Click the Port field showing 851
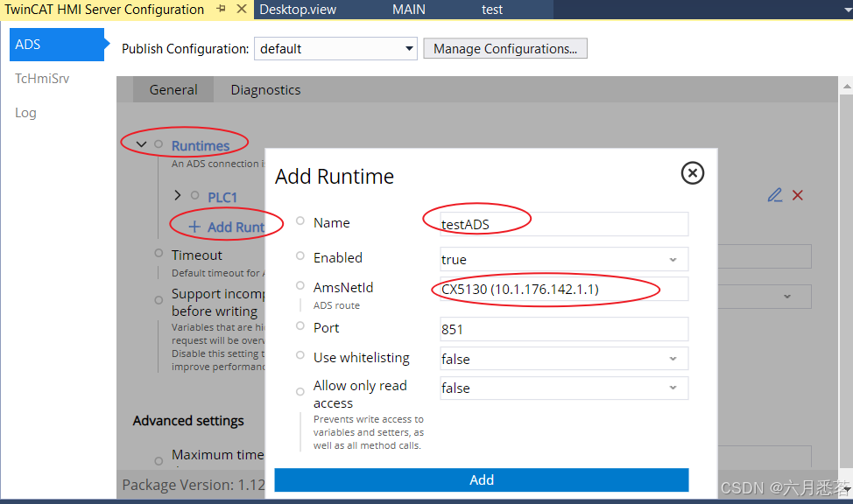The width and height of the screenshot is (853, 504). click(564, 329)
